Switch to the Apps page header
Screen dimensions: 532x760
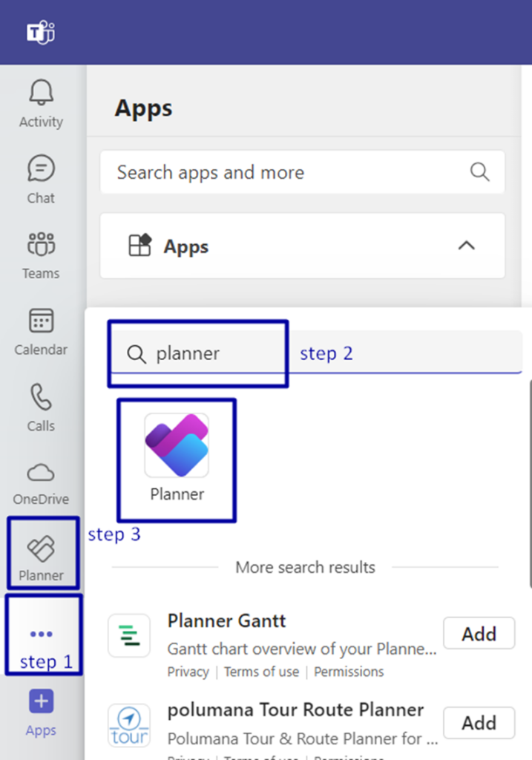(142, 108)
